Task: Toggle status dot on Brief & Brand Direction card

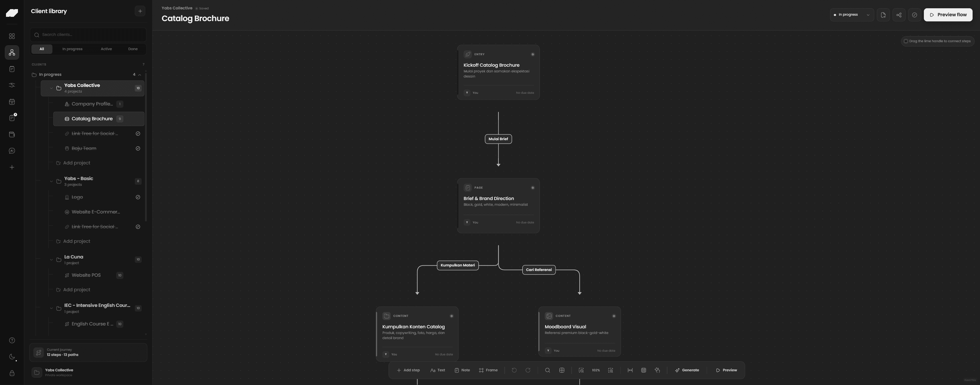Action: pos(533,188)
